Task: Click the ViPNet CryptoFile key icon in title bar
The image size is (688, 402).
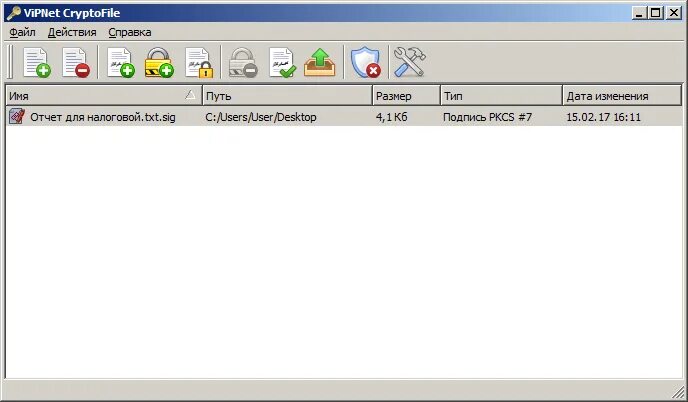Action: click(14, 13)
